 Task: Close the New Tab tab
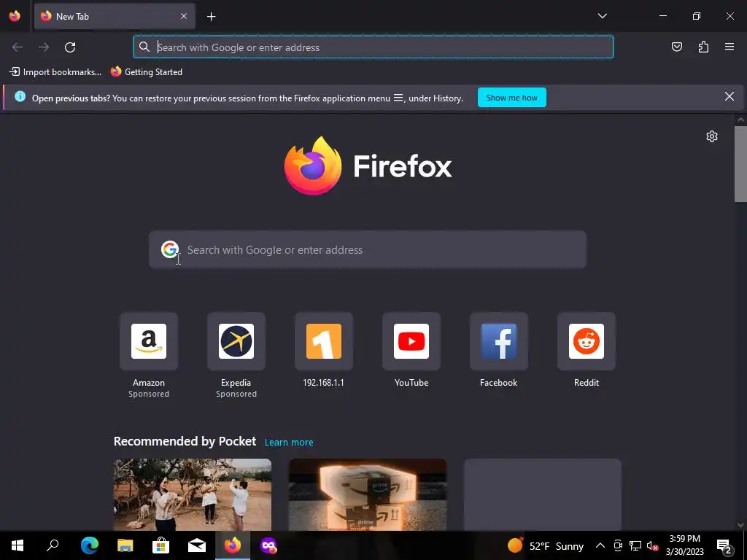coord(184,16)
